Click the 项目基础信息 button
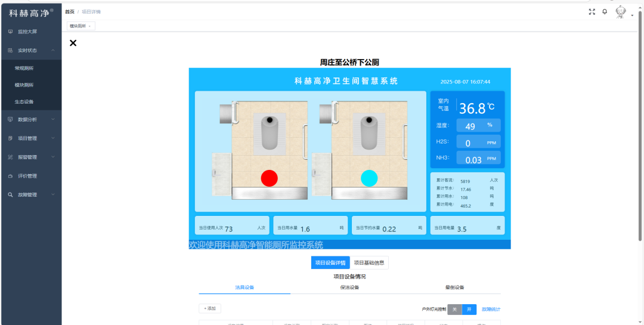 [369, 263]
